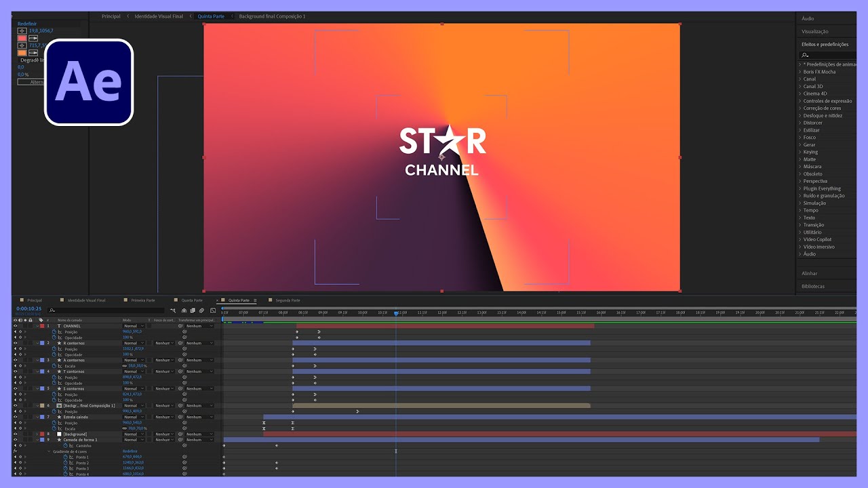Click the Principal breadcrumb in composition viewer
The height and width of the screenshot is (488, 868).
(111, 16)
